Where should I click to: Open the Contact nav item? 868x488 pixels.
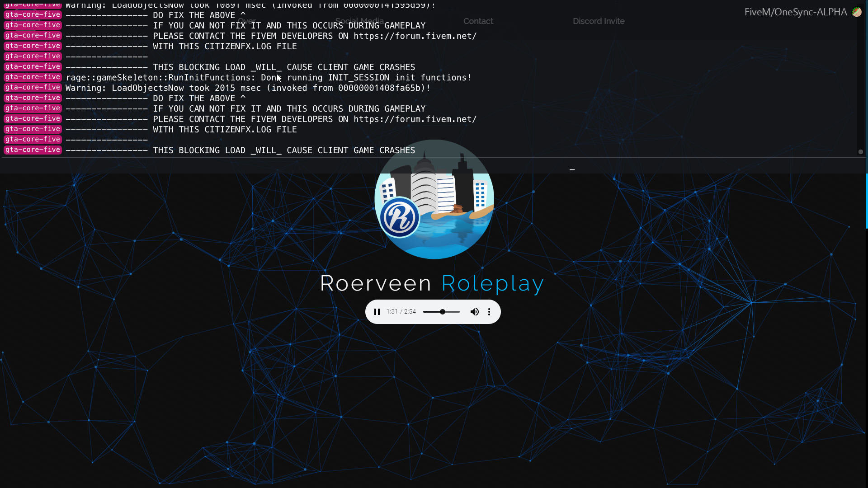478,21
